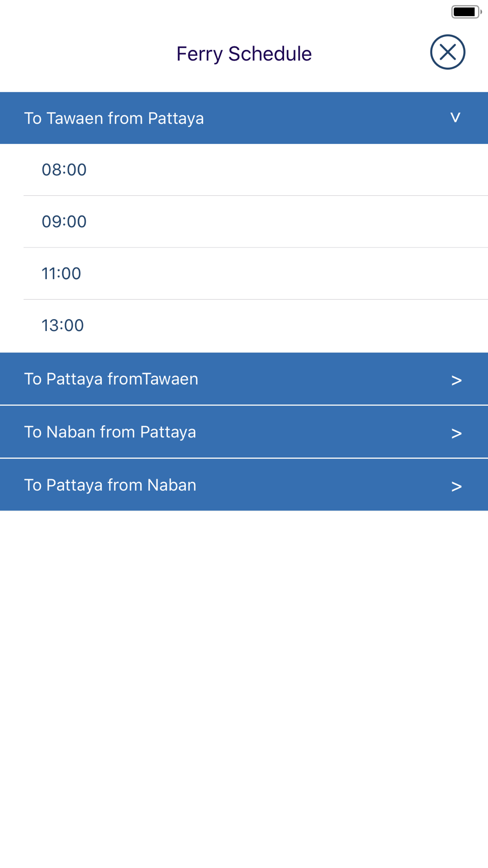This screenshot has height=868, width=488.
Task: Tap the battery indicator in status bar
Action: tap(467, 12)
